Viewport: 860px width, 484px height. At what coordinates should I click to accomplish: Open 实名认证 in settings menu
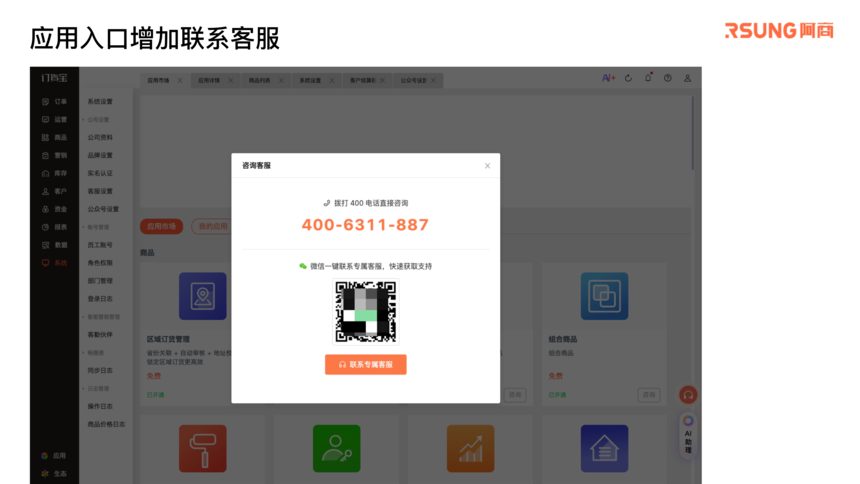coord(100,173)
